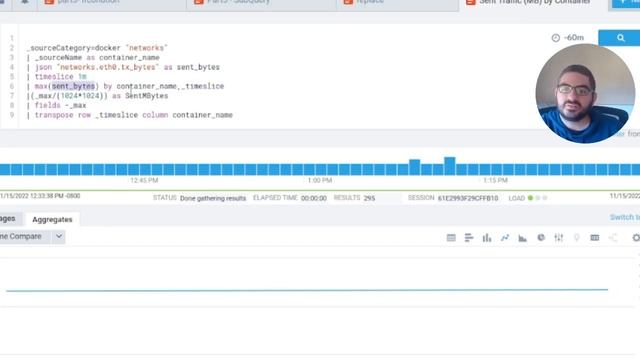This screenshot has width=640, height=360.
Task: Select the Sankey diagram chart icon
Action: (x=613, y=238)
